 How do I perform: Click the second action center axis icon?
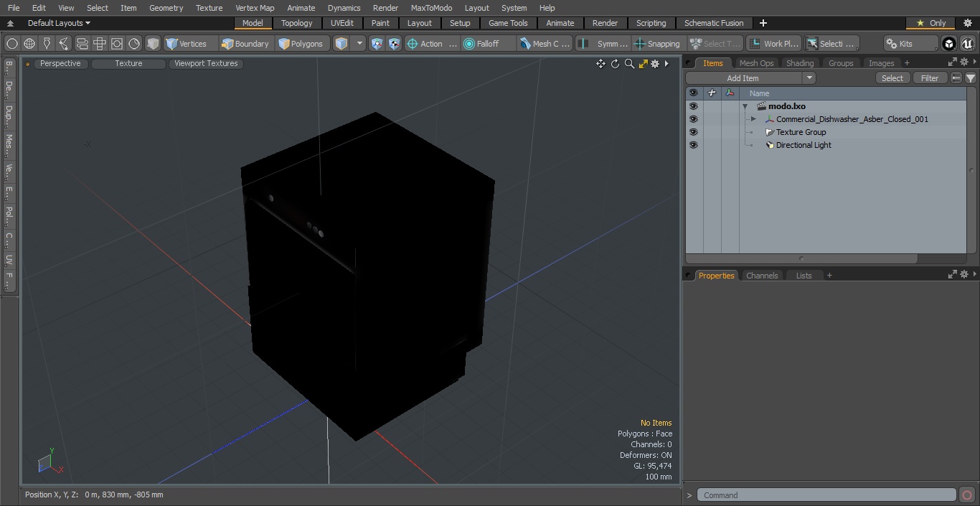coord(394,44)
